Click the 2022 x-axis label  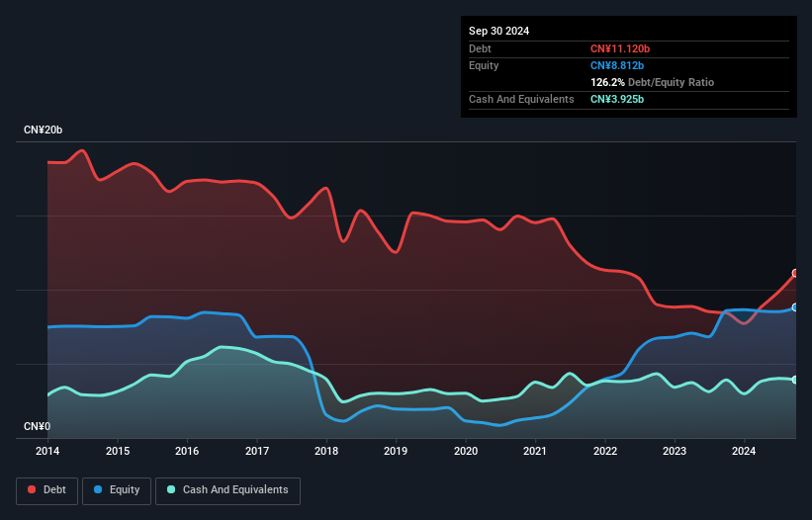pos(605,451)
